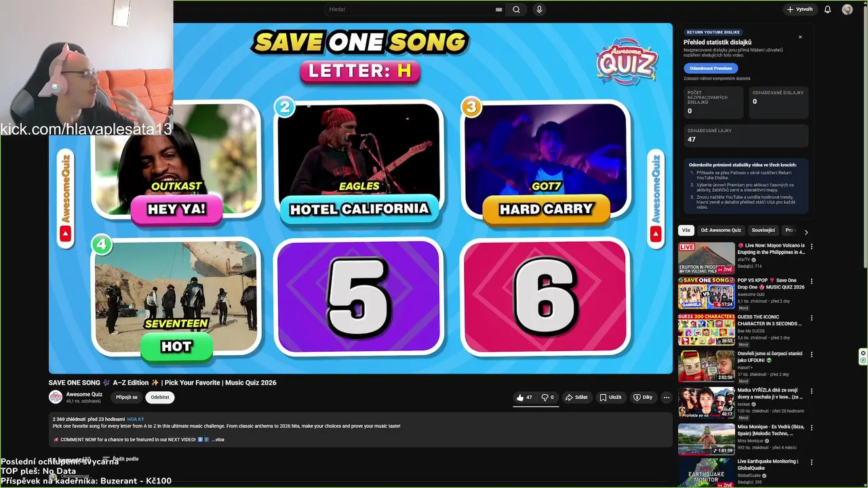868x488 pixels.
Task: Click the HOA KỲ link in description
Action: [136, 420]
